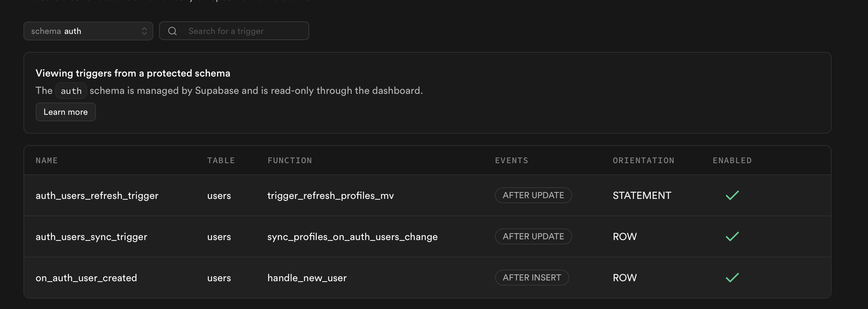Click the auth code tag in notice
The image size is (868, 309).
tap(71, 91)
